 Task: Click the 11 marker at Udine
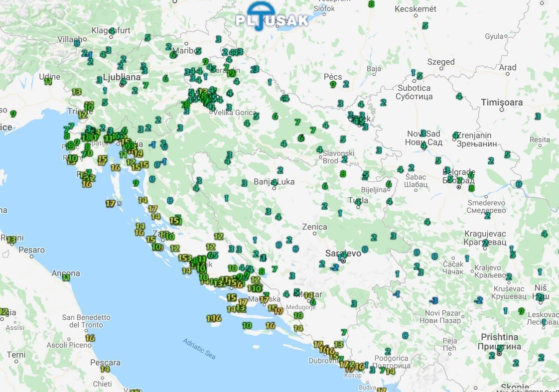pos(48,82)
